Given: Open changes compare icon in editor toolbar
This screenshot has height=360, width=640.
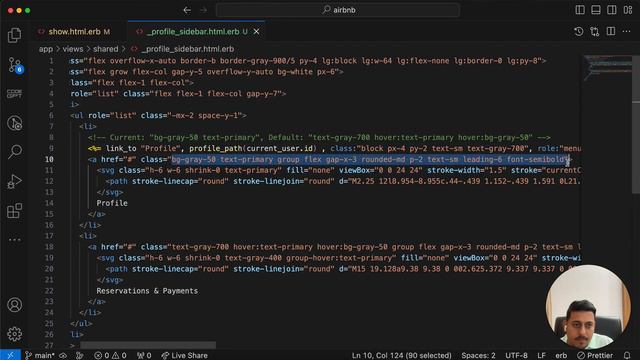Looking at the screenshot, I should 595,31.
